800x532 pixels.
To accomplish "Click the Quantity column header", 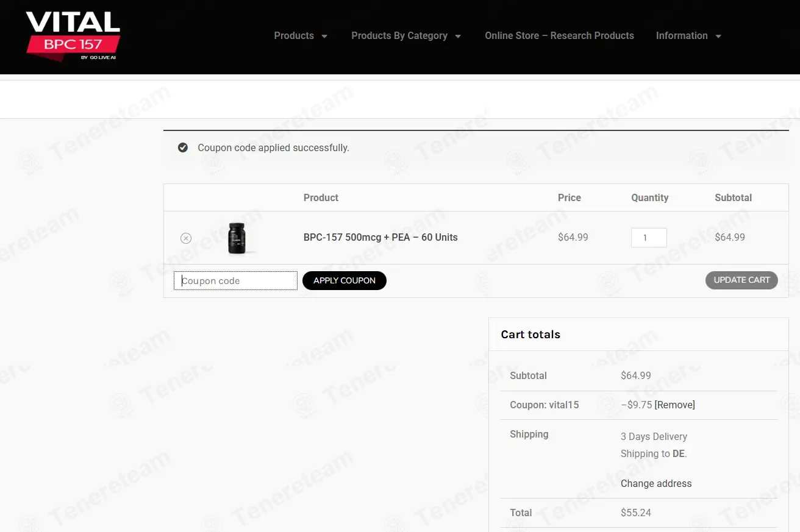I will coord(649,198).
